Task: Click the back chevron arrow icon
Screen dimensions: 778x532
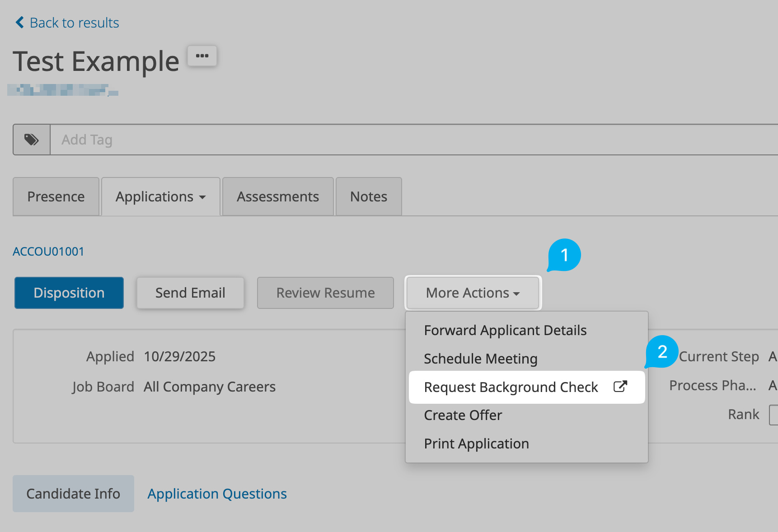Action: pos(19,23)
